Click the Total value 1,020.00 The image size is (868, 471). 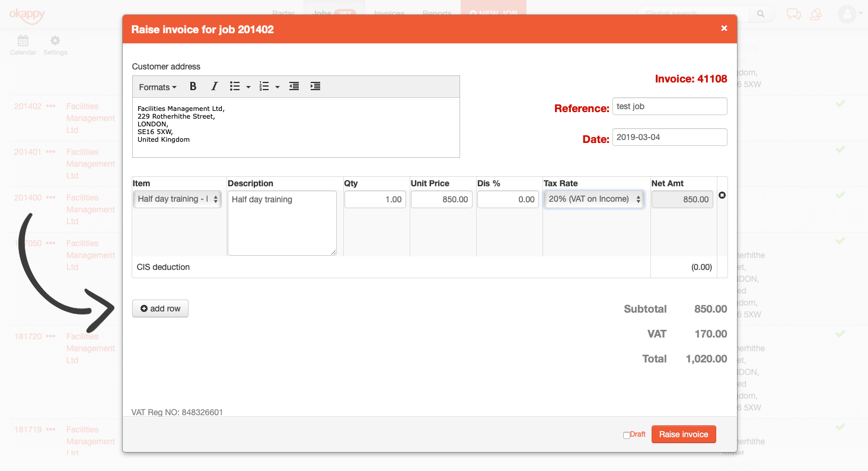pyautogui.click(x=706, y=359)
